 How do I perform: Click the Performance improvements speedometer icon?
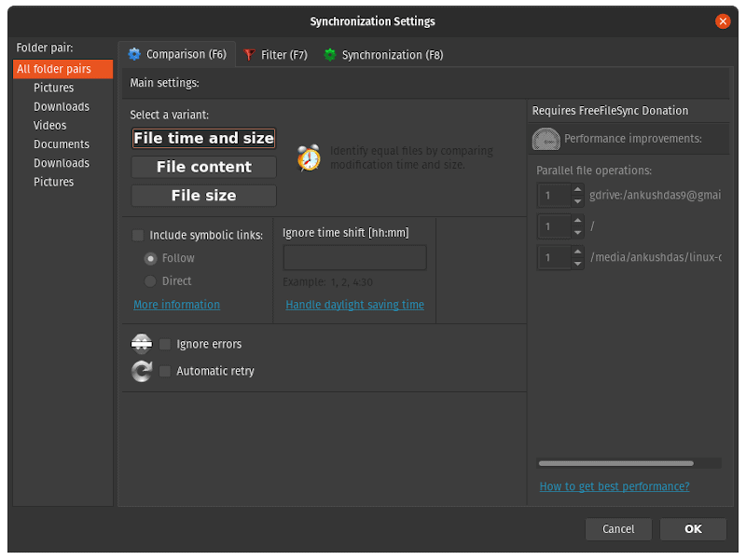pyautogui.click(x=546, y=139)
